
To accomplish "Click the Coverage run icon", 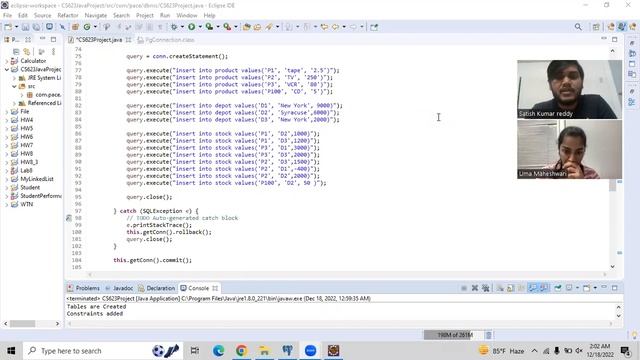I will (209, 27).
